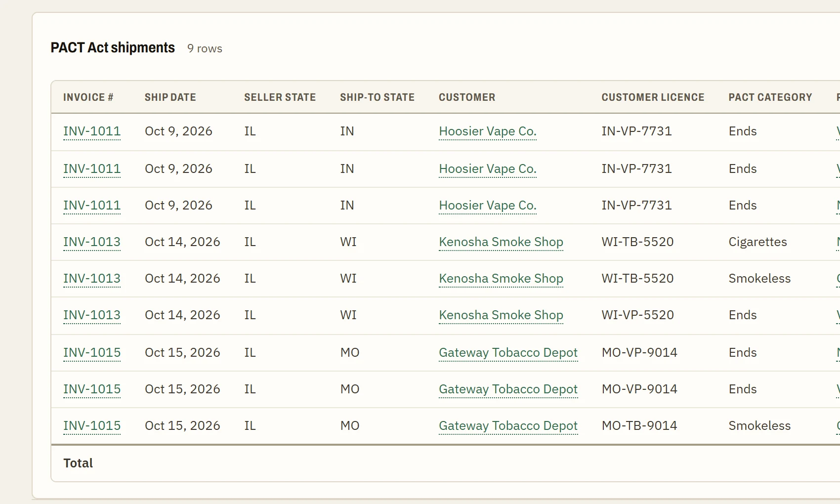
Task: Click the PACT Category column header
Action: pos(770,97)
